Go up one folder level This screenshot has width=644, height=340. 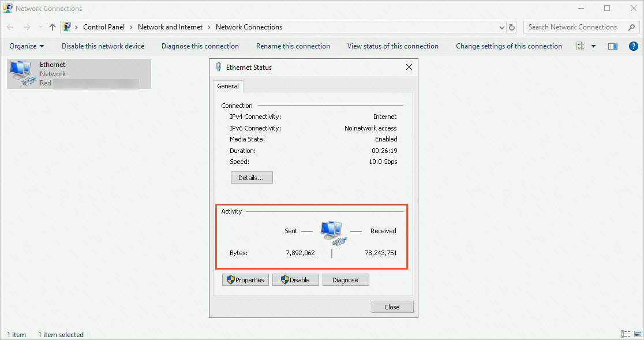point(51,27)
